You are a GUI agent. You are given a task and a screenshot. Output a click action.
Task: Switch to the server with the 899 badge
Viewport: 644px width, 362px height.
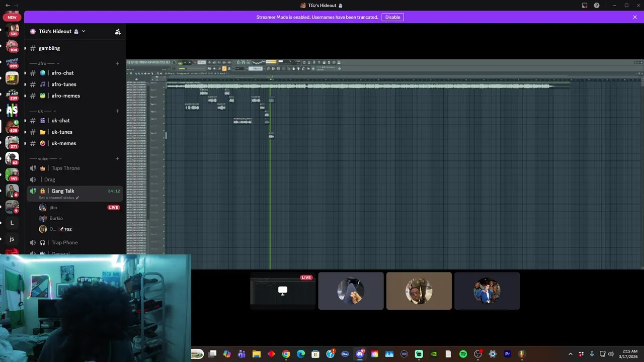tap(12, 62)
